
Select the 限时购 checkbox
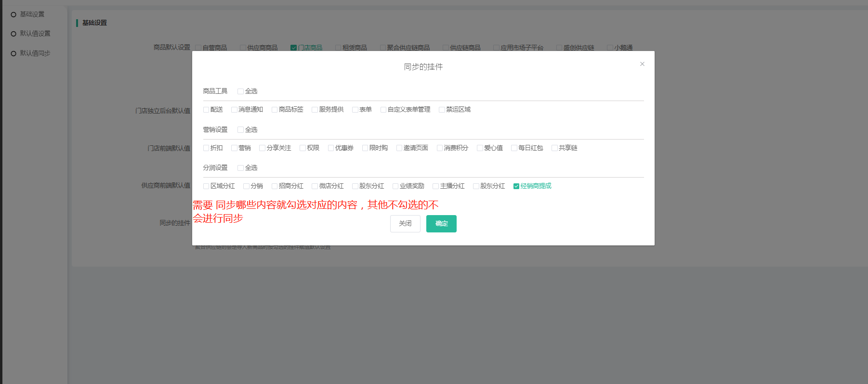(x=365, y=148)
